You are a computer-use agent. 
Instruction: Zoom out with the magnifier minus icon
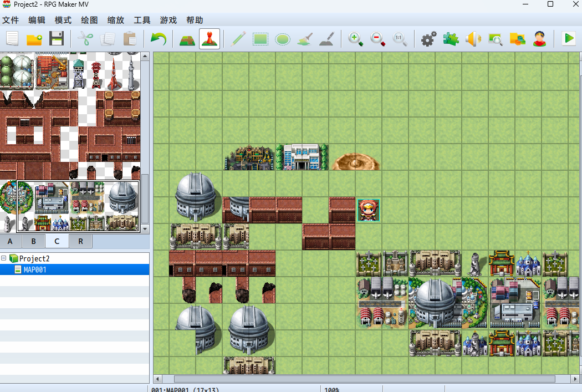pos(377,39)
